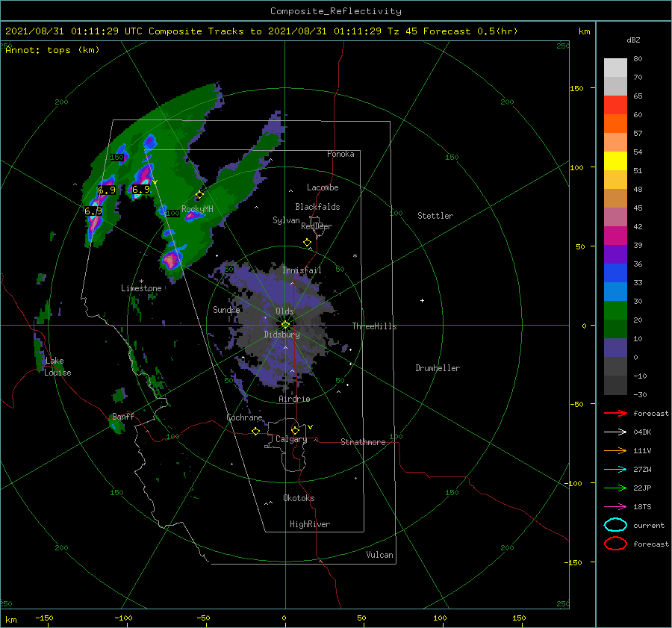Screen dimensions: 672x628
Task: Click the UTC Composite Tracks timestamp header
Action: pyautogui.click(x=261, y=31)
